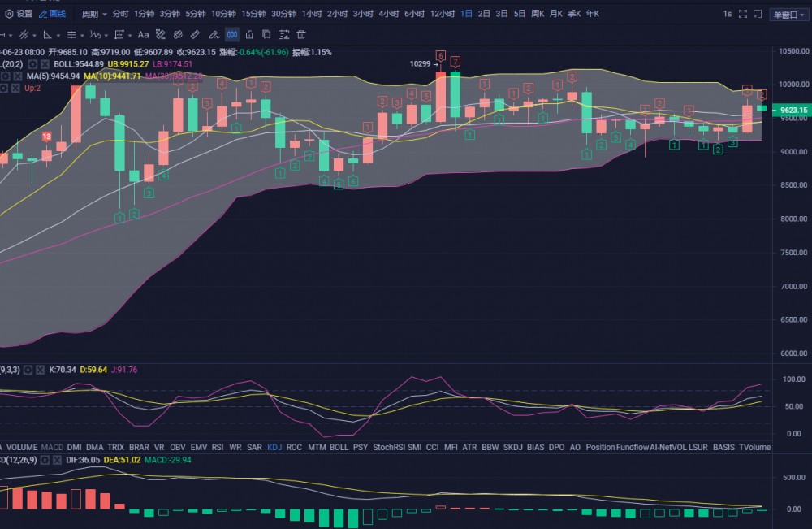Click the ruler measurement tool
The image size is (812, 529).
point(195,35)
